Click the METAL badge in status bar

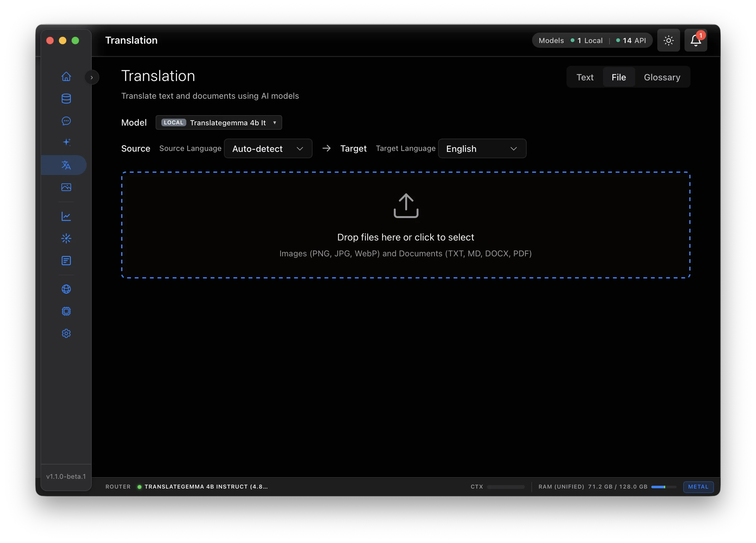(698, 487)
